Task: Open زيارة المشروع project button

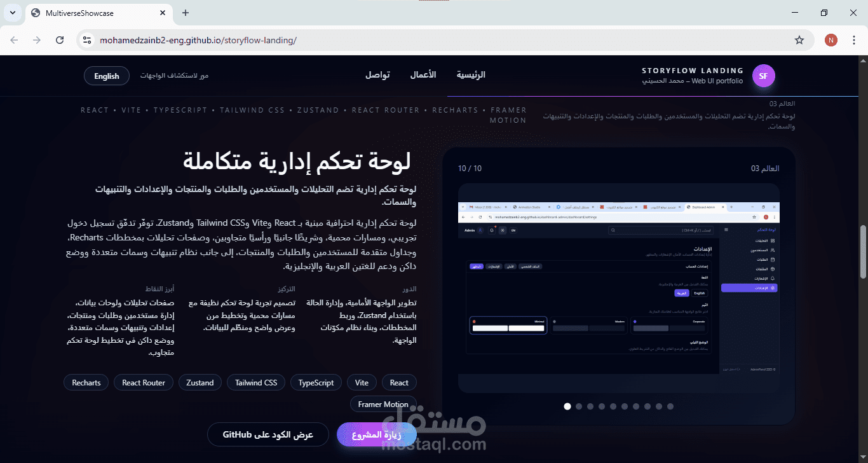Action: pos(377,434)
